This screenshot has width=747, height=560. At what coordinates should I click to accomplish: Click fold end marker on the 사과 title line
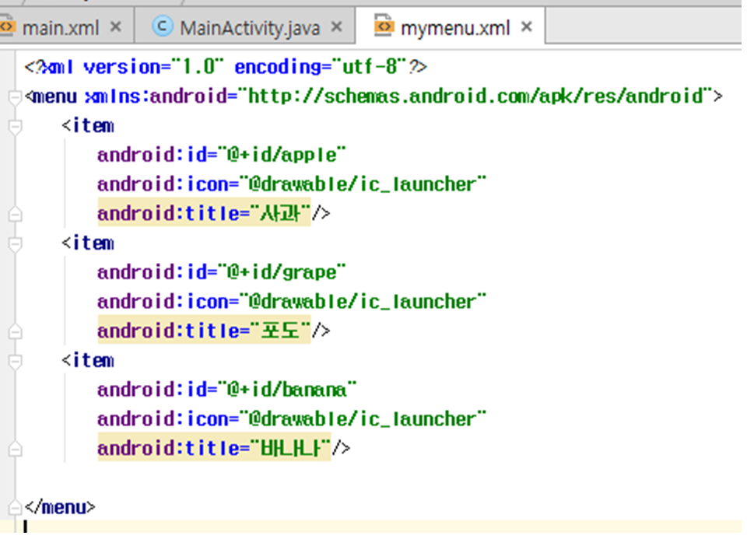point(13,214)
